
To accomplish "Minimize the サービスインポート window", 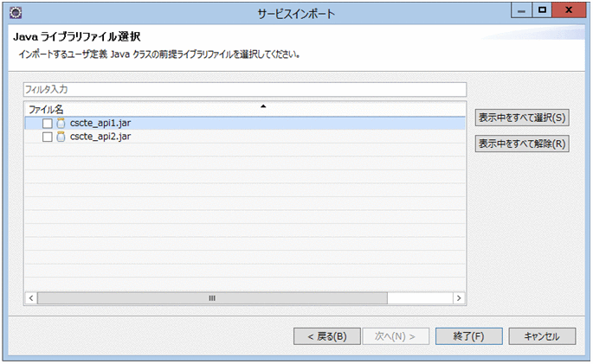I will point(521,10).
